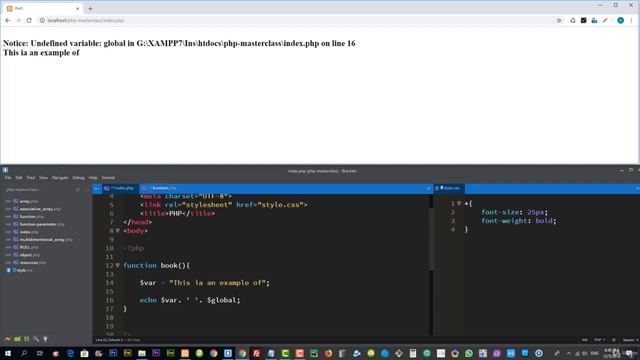The height and width of the screenshot is (360, 640).
Task: Open the File menu in Brackets
Action: pos(8,178)
